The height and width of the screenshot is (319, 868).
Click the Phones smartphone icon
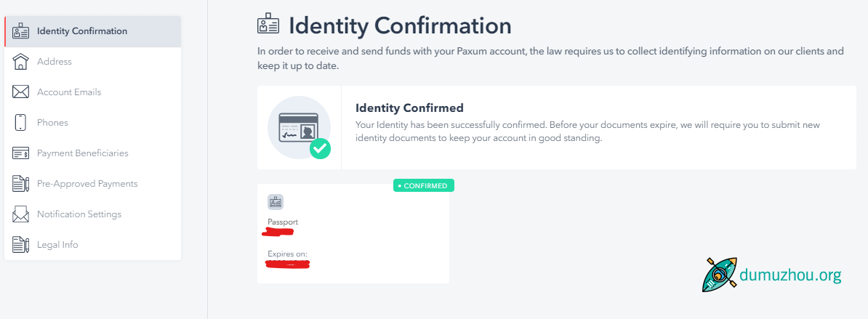coord(20,122)
